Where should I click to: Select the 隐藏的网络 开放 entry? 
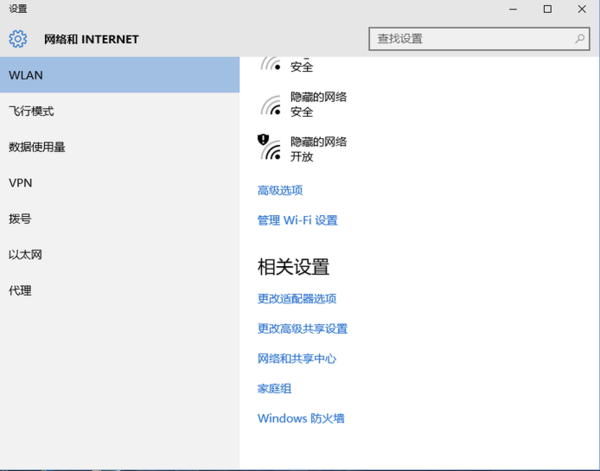304,149
